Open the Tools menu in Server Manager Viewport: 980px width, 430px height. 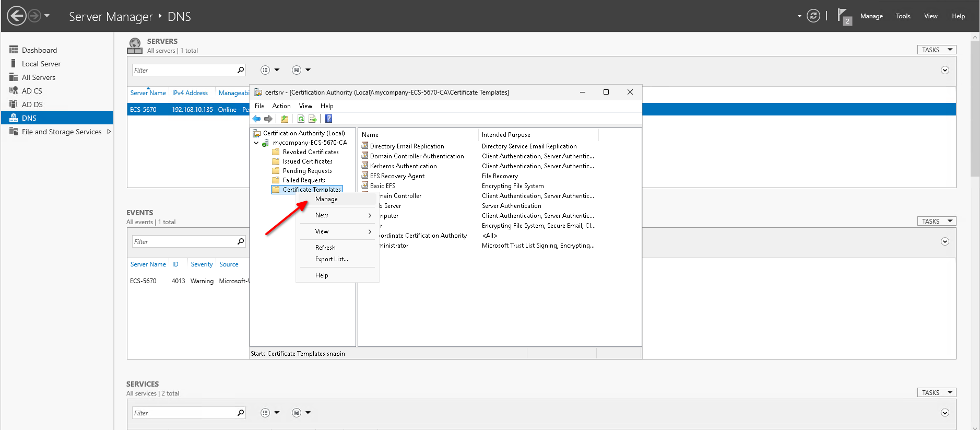pyautogui.click(x=903, y=16)
